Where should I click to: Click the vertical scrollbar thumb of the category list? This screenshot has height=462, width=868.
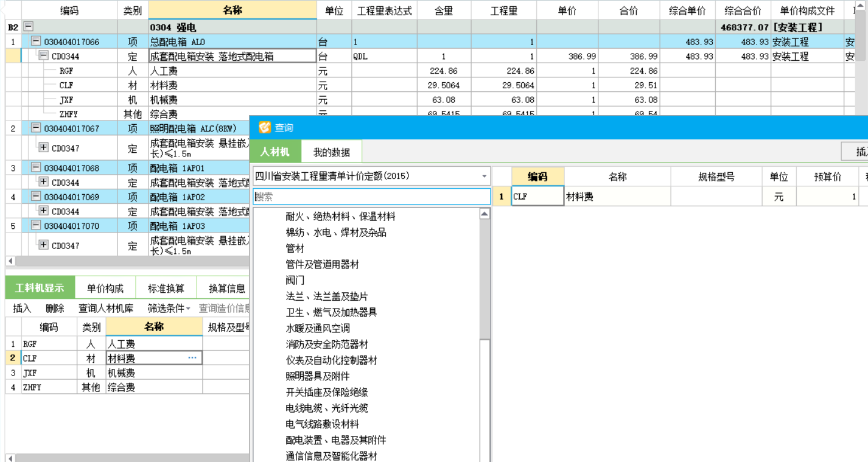tap(485, 279)
